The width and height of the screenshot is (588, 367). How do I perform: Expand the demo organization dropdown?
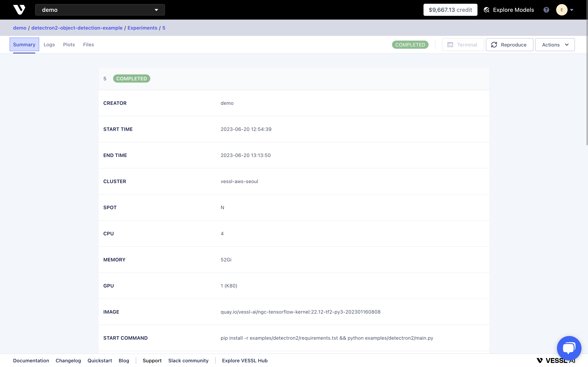pyautogui.click(x=100, y=10)
